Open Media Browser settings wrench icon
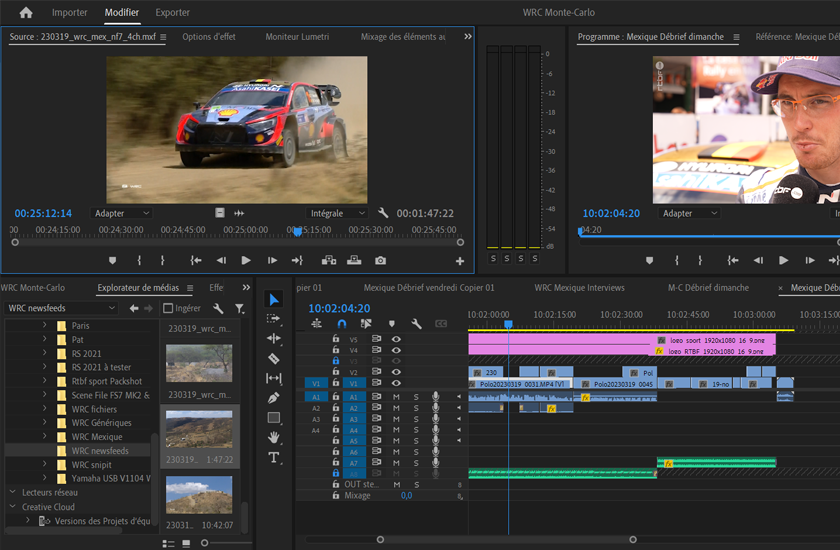840x550 pixels. 218,308
